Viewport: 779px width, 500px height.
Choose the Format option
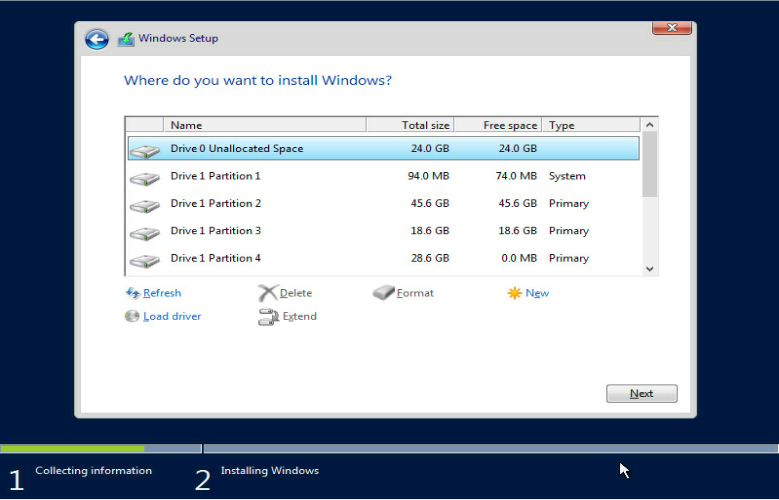point(415,293)
